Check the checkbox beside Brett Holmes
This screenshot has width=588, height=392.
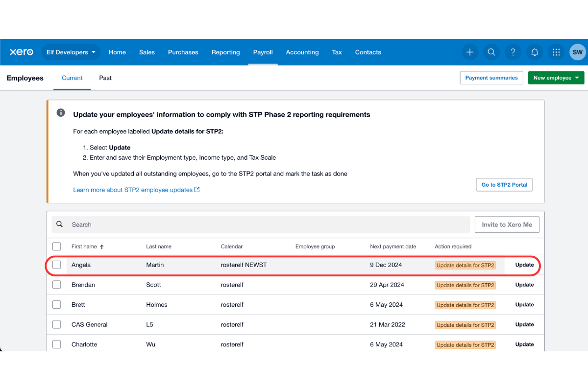coord(56,304)
